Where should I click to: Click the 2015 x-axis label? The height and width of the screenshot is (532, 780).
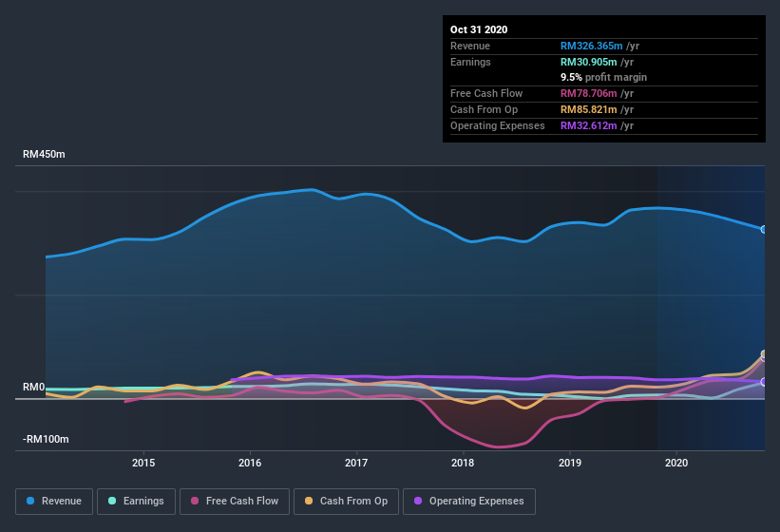tap(143, 463)
